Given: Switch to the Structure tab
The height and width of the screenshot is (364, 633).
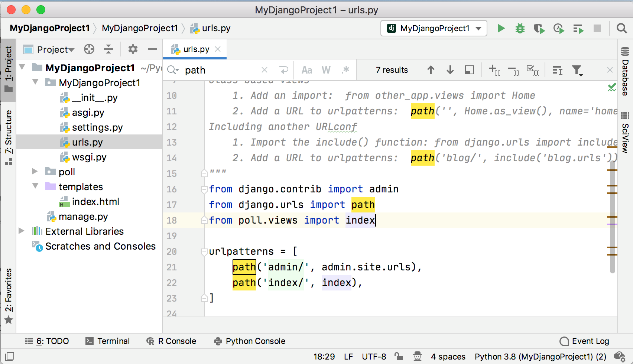Looking at the screenshot, I should [x=8, y=131].
